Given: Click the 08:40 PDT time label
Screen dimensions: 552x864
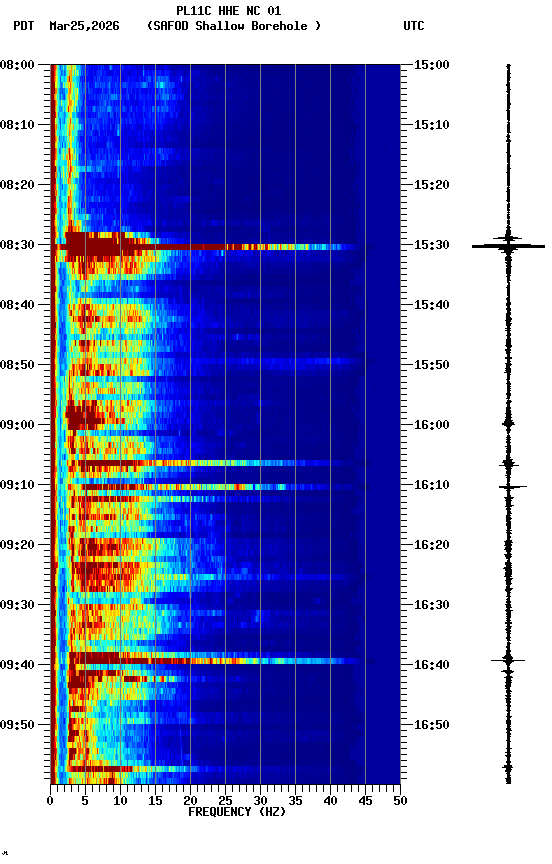Looking at the screenshot, I should [x=17, y=305].
